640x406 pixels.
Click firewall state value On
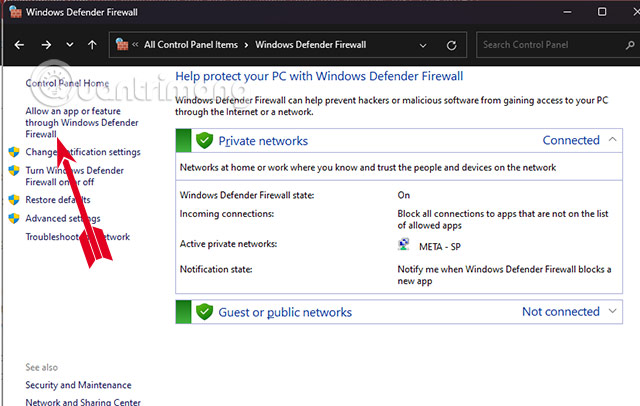(x=404, y=195)
